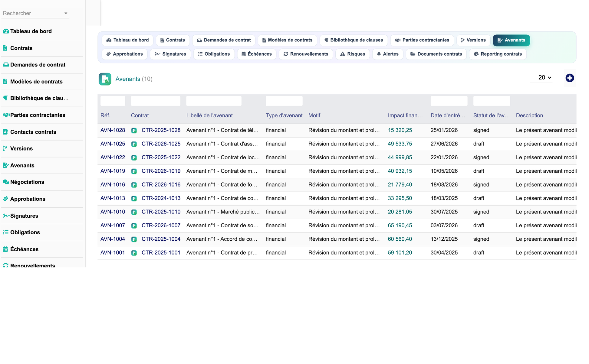Viewport: 589px width, 364px height.
Task: Click impact value 33 295,50
Action: [x=400, y=198]
